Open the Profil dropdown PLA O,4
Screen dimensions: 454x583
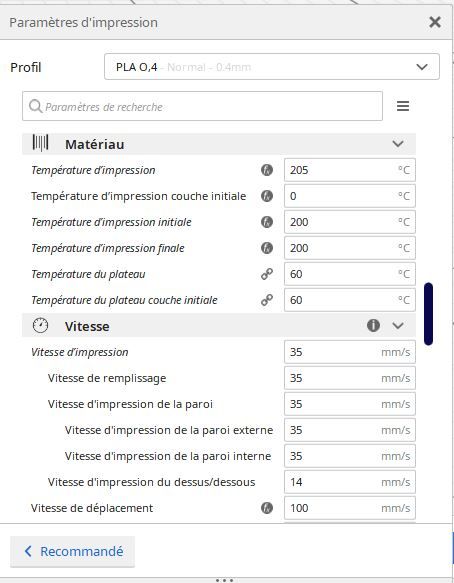[x=272, y=67]
